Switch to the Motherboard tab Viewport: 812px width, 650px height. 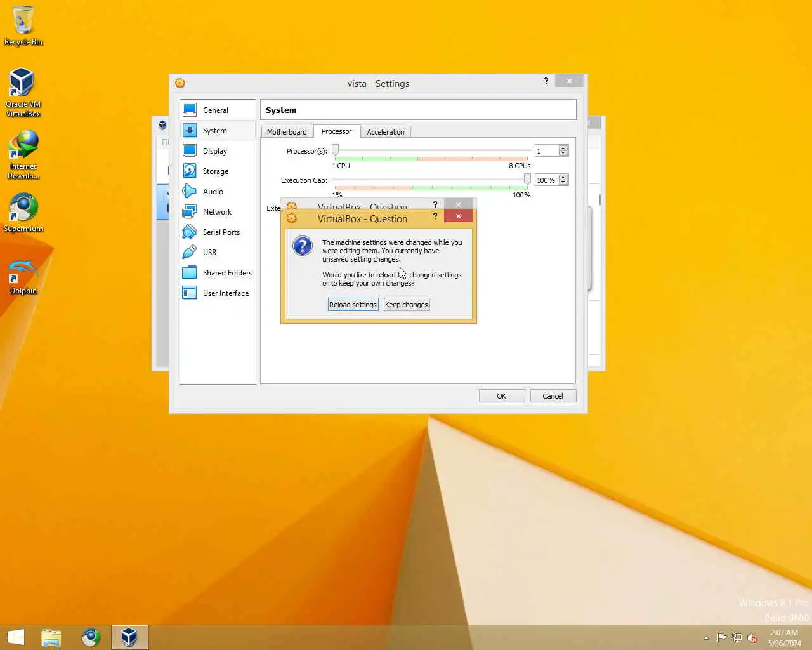287,132
